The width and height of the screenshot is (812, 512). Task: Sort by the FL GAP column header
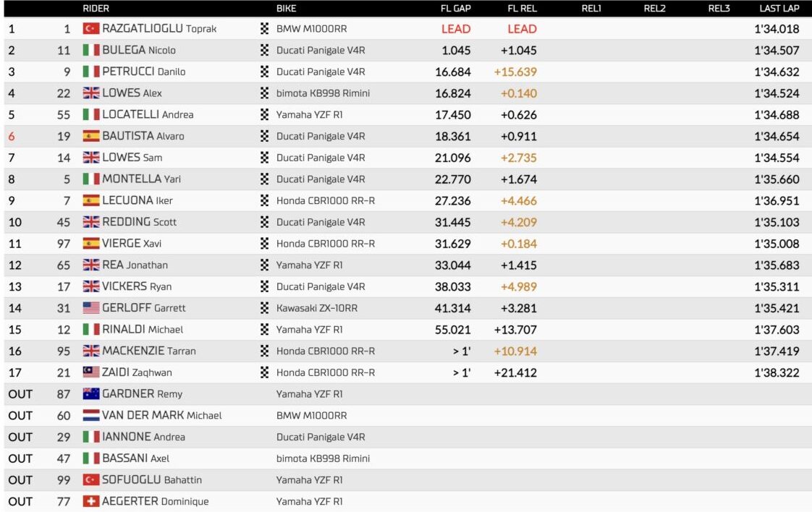point(456,9)
